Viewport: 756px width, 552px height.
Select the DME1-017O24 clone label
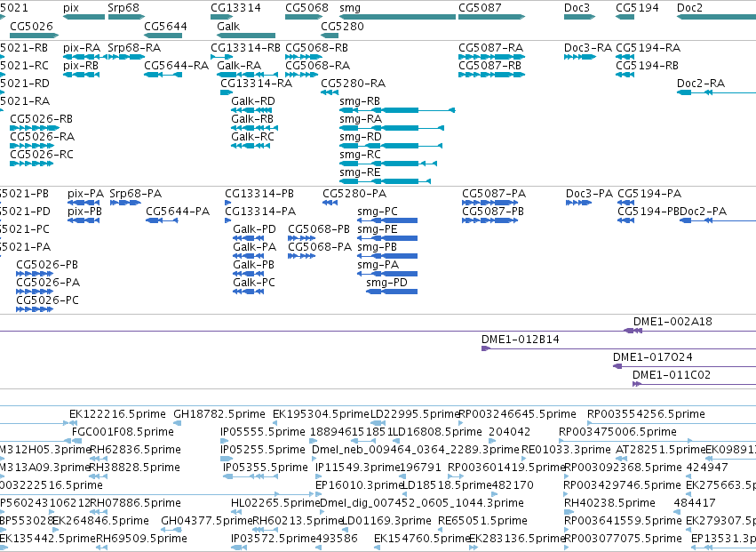(652, 357)
